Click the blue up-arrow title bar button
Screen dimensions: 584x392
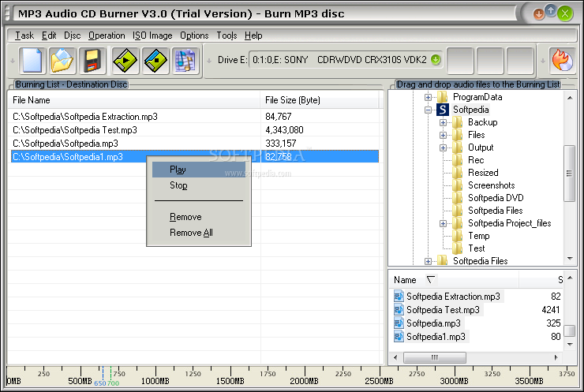[x=551, y=11]
